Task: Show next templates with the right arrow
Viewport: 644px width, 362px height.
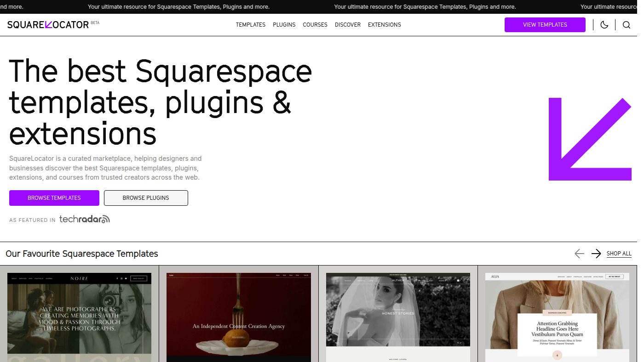Action: click(x=596, y=254)
